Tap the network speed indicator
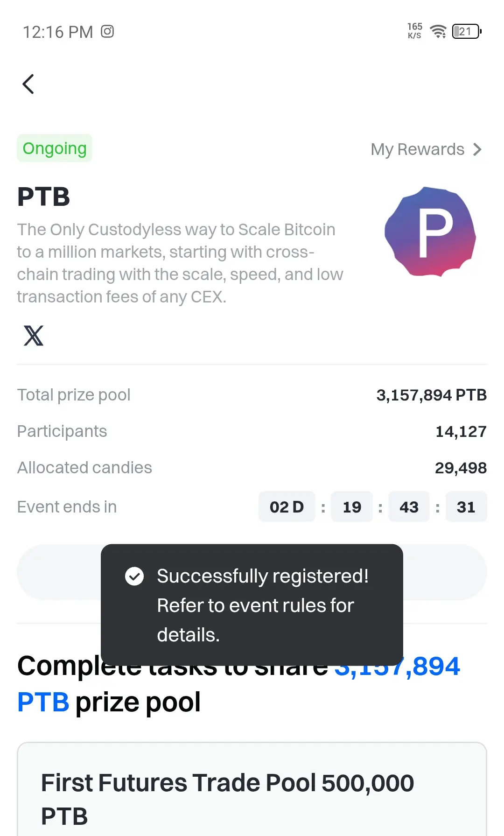 point(414,31)
